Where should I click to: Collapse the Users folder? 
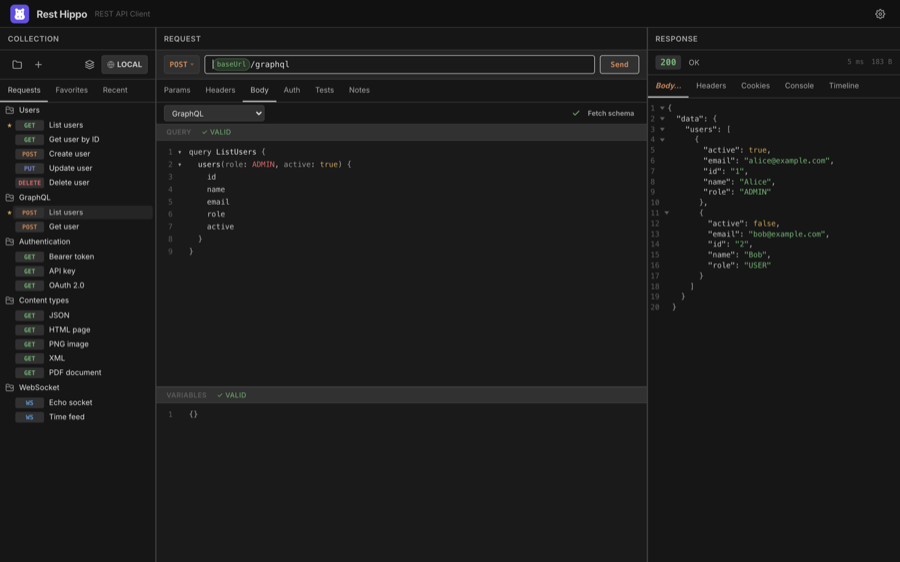[x=10, y=110]
